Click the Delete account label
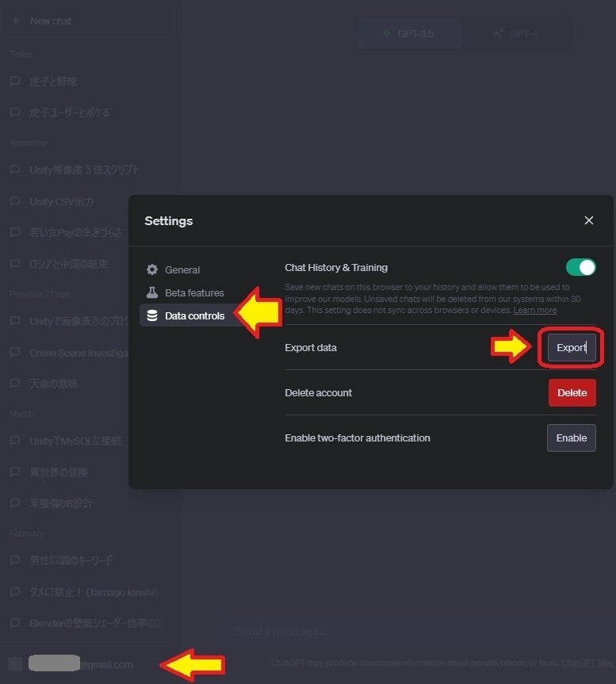616x684 pixels. click(318, 392)
